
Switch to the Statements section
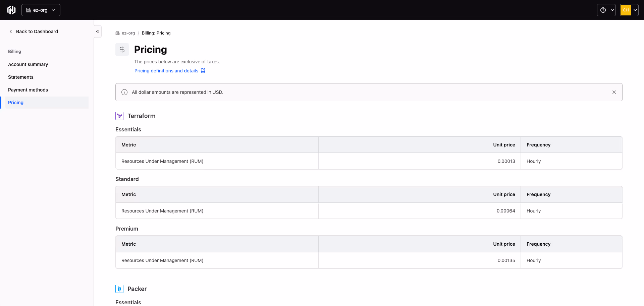click(x=20, y=77)
